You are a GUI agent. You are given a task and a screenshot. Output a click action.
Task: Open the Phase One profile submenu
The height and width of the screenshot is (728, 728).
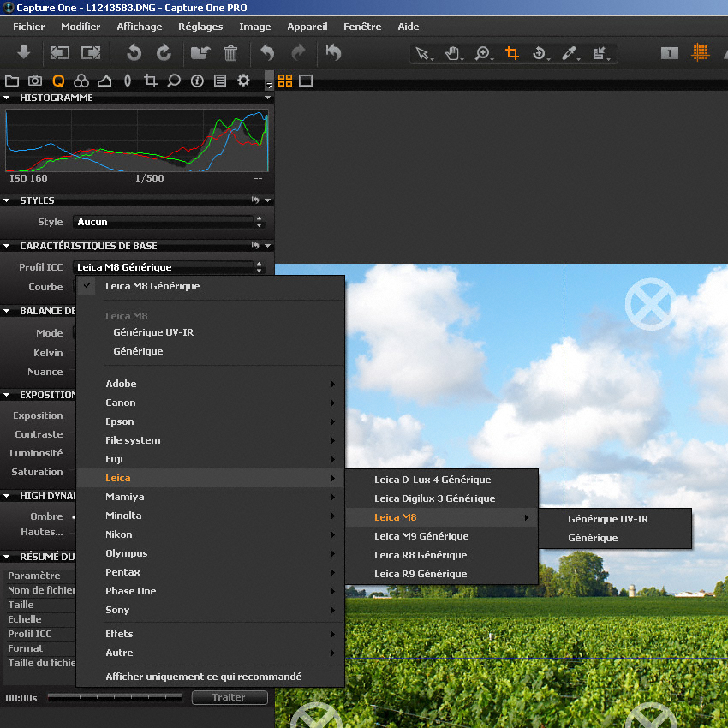pyautogui.click(x=211, y=591)
